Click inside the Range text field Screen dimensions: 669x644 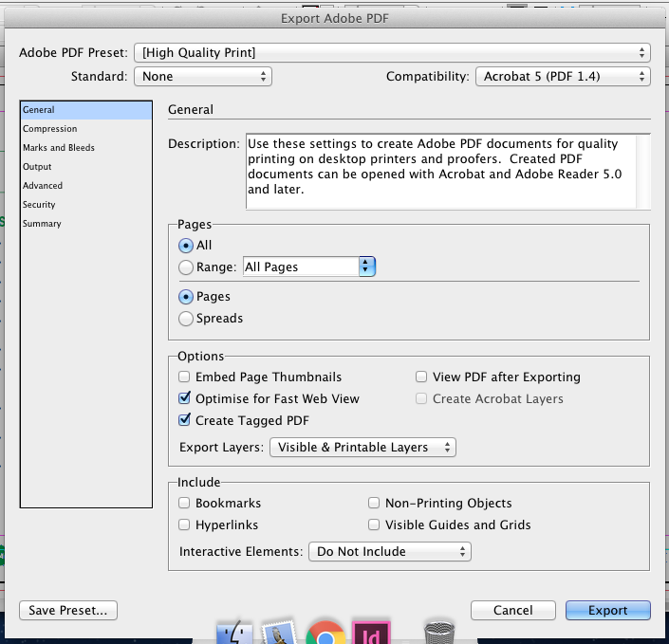301,267
